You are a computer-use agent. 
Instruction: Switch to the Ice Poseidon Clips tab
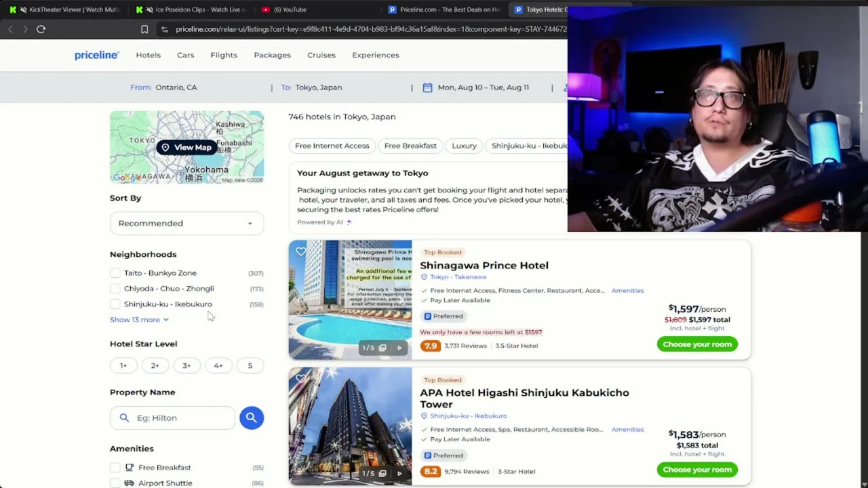click(192, 9)
